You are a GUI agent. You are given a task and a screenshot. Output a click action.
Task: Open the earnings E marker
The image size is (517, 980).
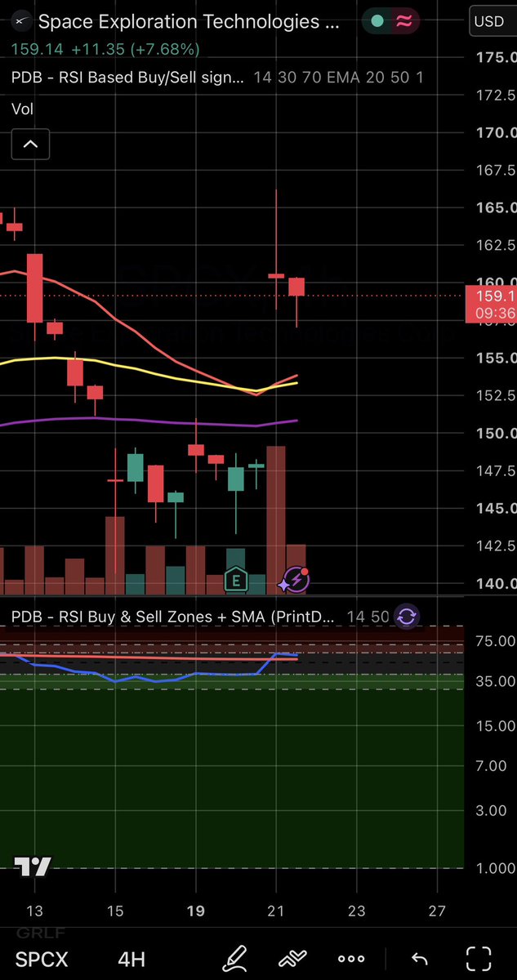point(235,579)
